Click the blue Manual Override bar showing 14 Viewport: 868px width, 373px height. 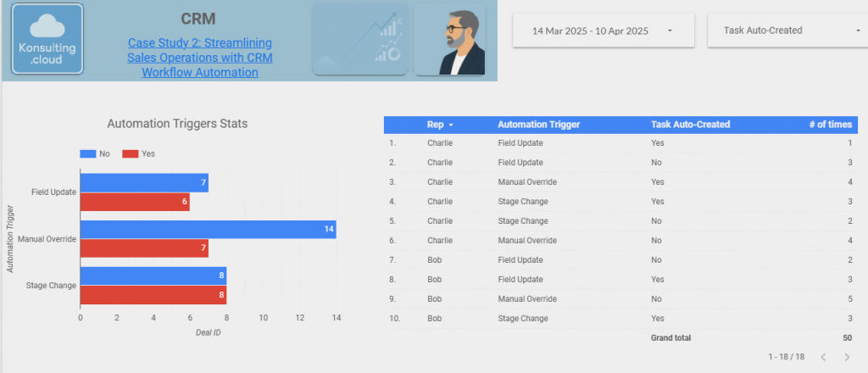tap(208, 230)
